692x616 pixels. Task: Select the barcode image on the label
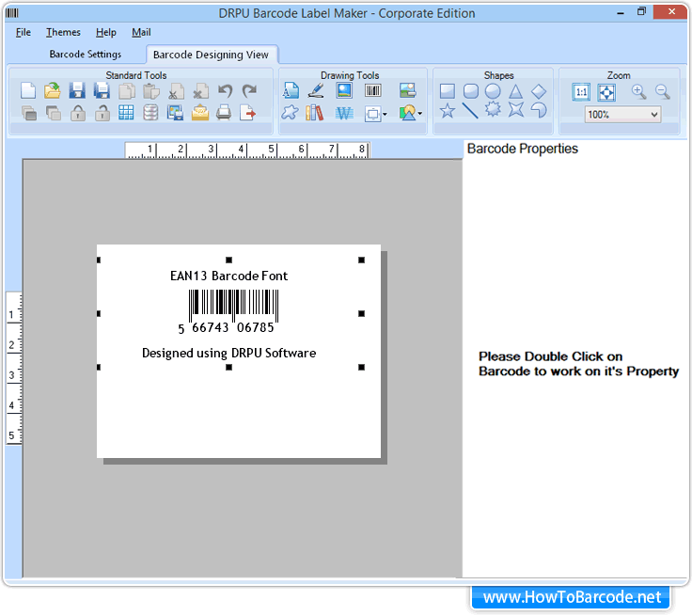tap(233, 306)
